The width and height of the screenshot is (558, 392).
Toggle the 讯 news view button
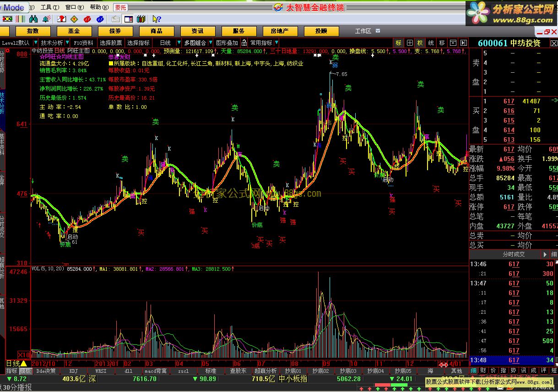524,370
